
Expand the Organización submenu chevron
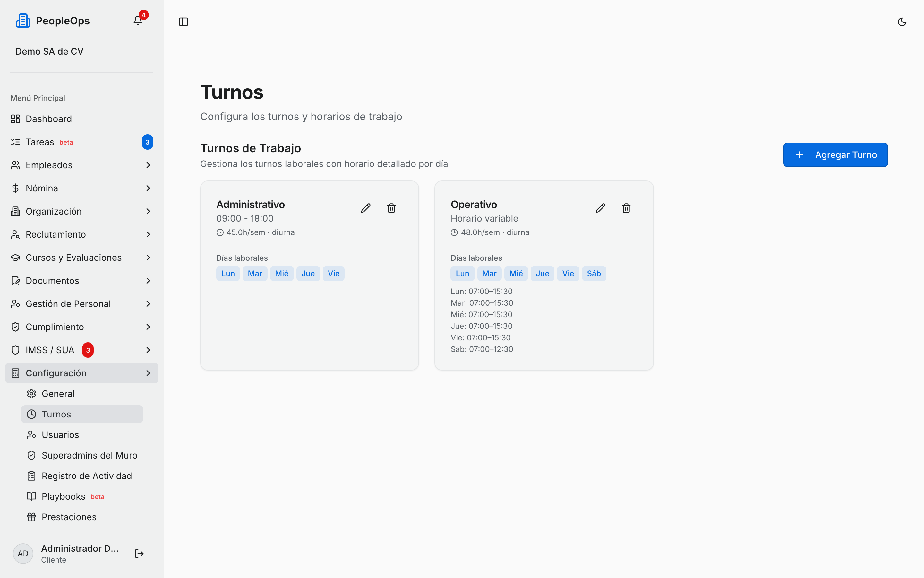click(x=148, y=211)
